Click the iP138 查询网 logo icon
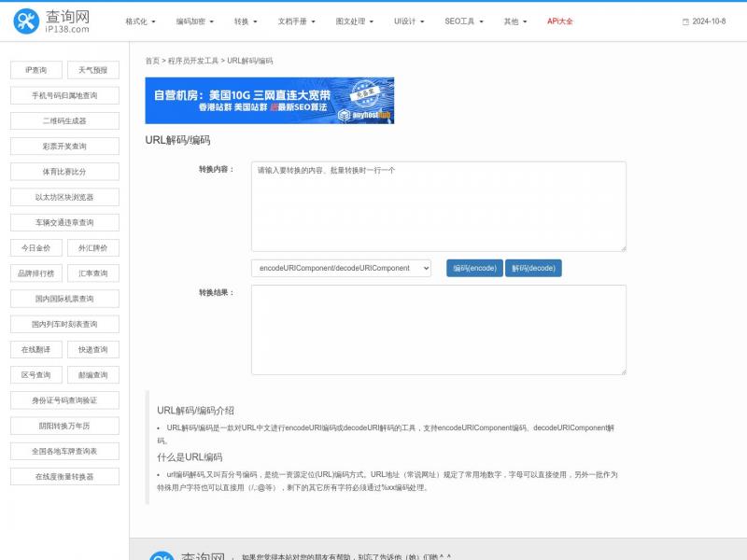The image size is (747, 560). pyautogui.click(x=27, y=21)
